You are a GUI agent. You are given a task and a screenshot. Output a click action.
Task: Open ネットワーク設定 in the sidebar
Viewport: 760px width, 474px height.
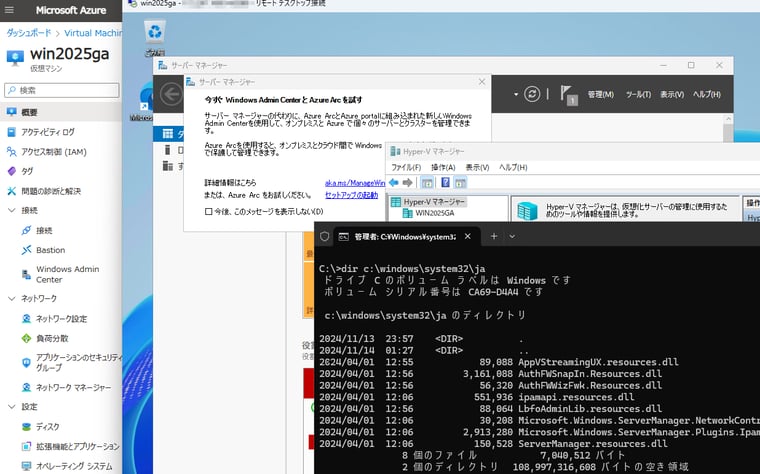point(61,319)
